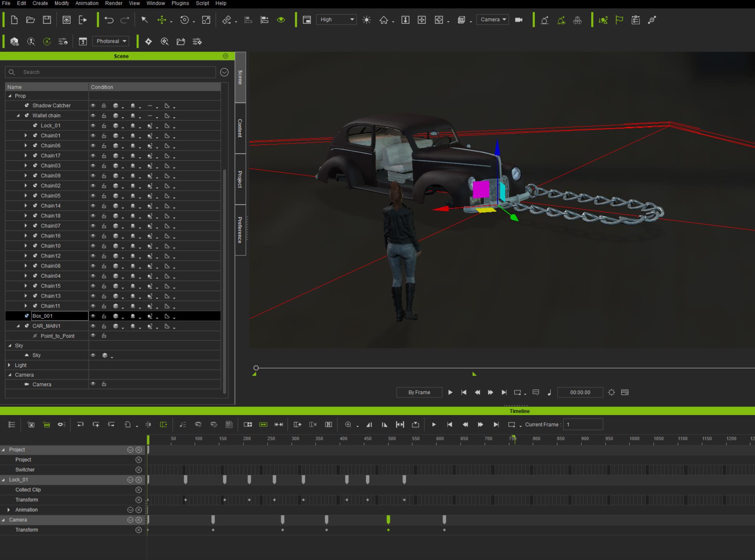Toggle visibility eye of Box_001

tap(93, 316)
